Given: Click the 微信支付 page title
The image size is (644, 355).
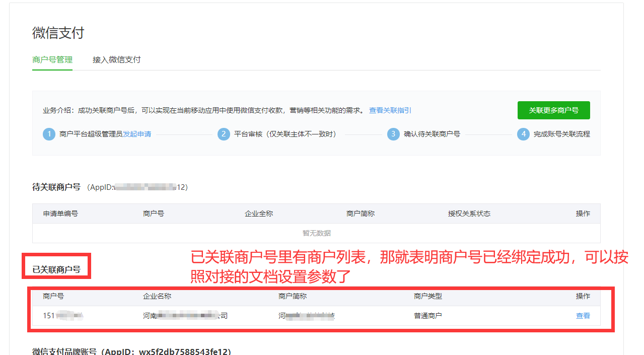Looking at the screenshot, I should pyautogui.click(x=58, y=33).
